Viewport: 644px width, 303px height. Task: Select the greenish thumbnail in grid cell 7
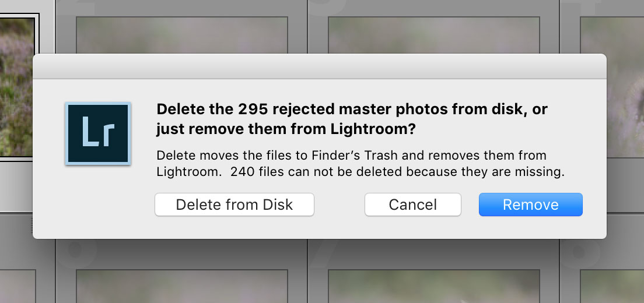pos(434,286)
